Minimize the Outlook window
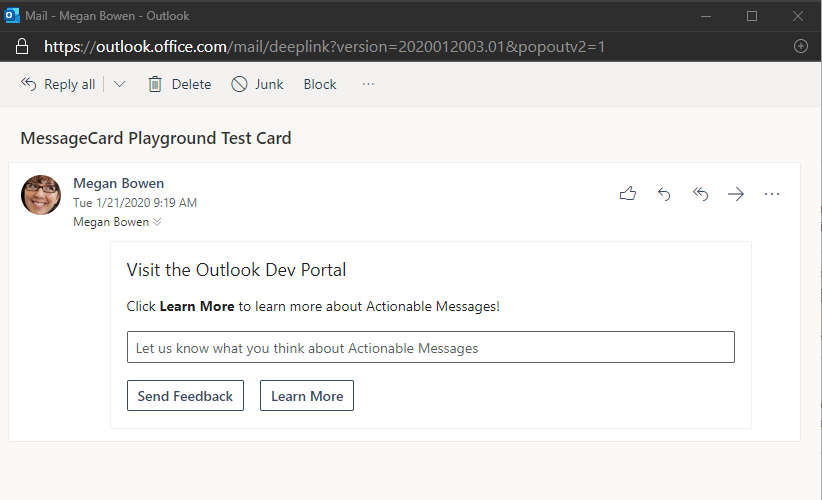Viewport: 822px width, 500px height. (x=706, y=16)
